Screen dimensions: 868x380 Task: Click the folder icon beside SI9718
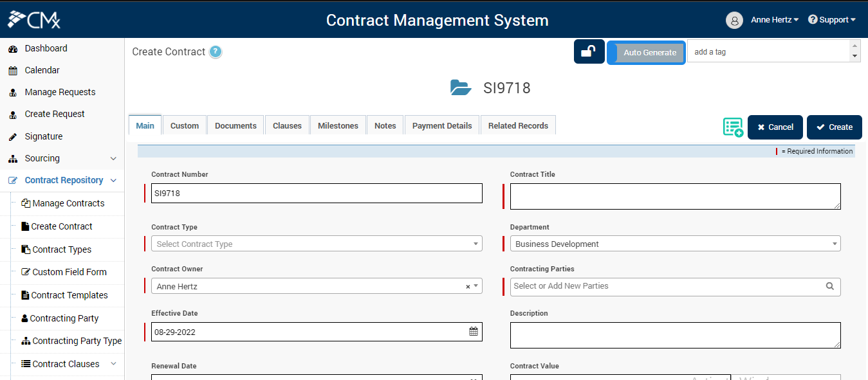click(461, 87)
